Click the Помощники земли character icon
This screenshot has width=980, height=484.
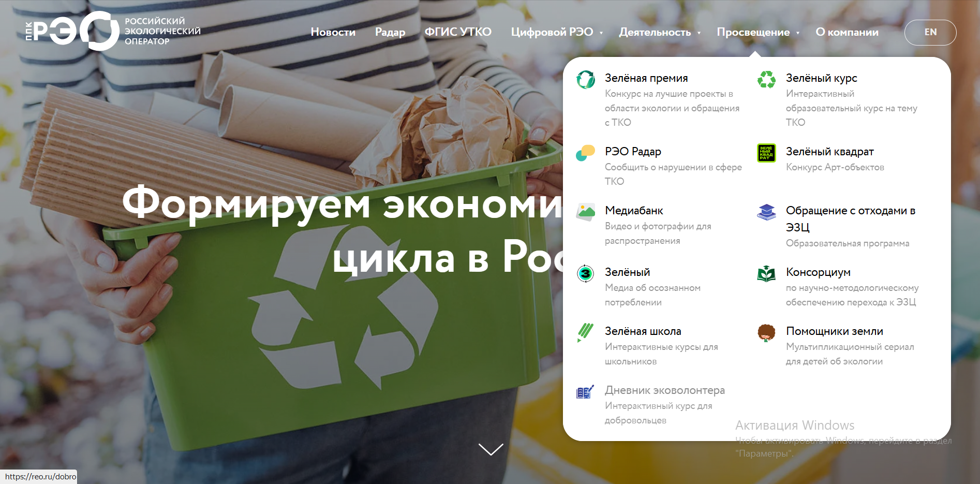coord(766,332)
